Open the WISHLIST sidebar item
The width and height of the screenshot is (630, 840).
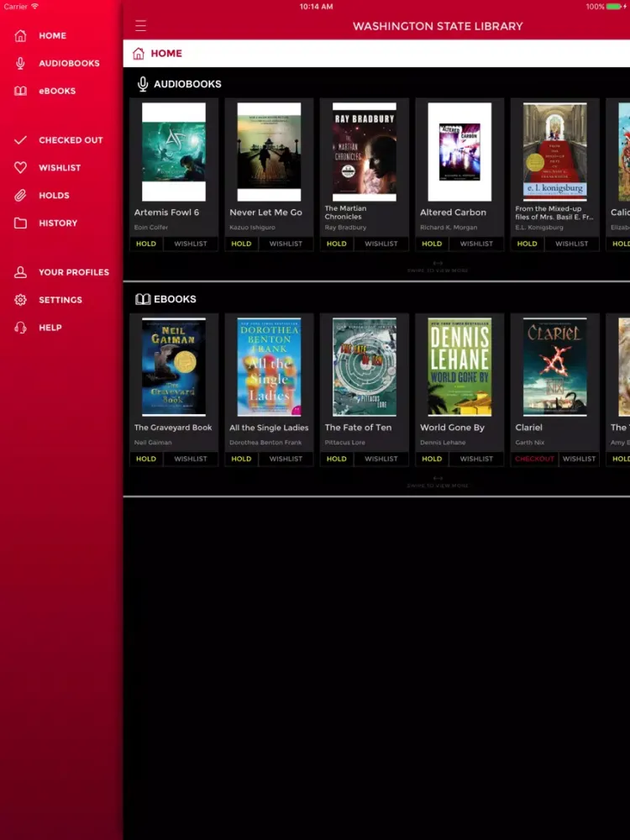coord(60,168)
